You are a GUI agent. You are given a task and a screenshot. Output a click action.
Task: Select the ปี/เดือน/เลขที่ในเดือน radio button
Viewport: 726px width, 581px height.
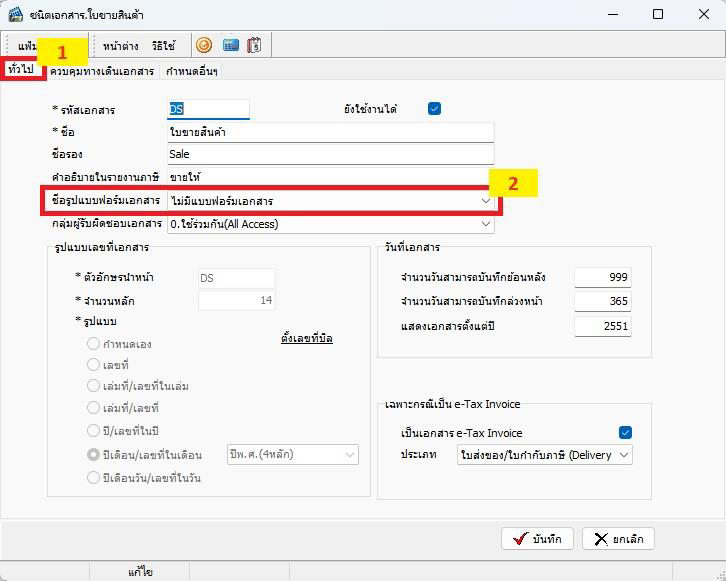click(93, 455)
